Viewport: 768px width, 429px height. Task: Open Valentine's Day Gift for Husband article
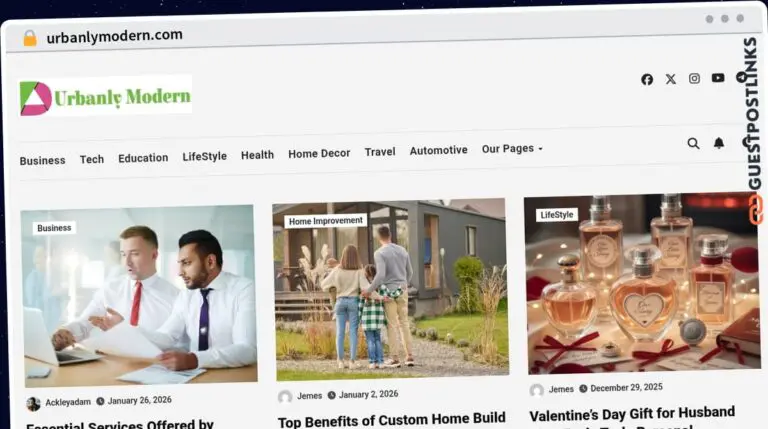pyautogui.click(x=632, y=414)
